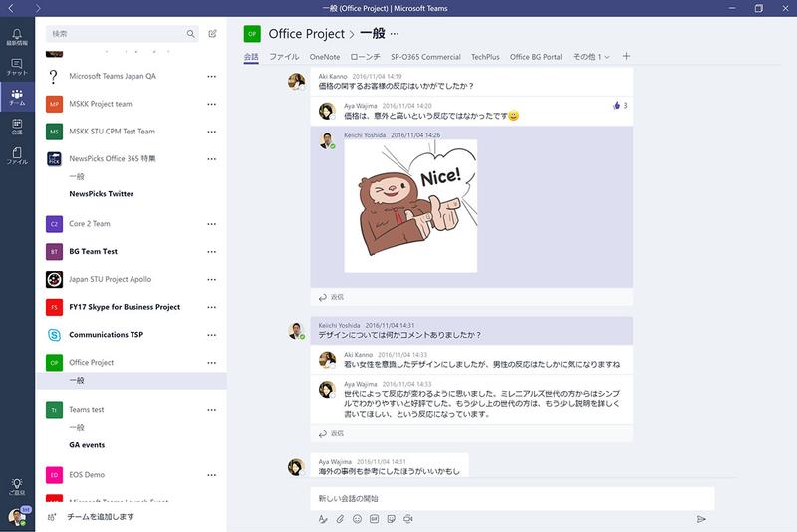Reply to the design comments thread
The height and width of the screenshot is (532, 797).
click(x=331, y=433)
